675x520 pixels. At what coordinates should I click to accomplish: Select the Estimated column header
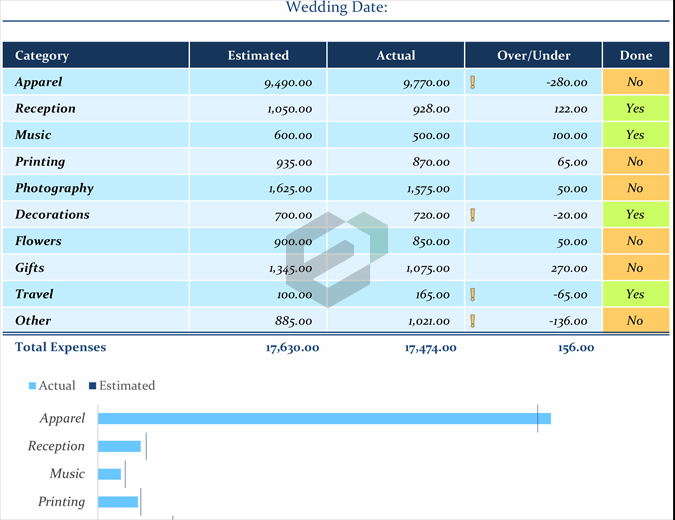point(258,55)
